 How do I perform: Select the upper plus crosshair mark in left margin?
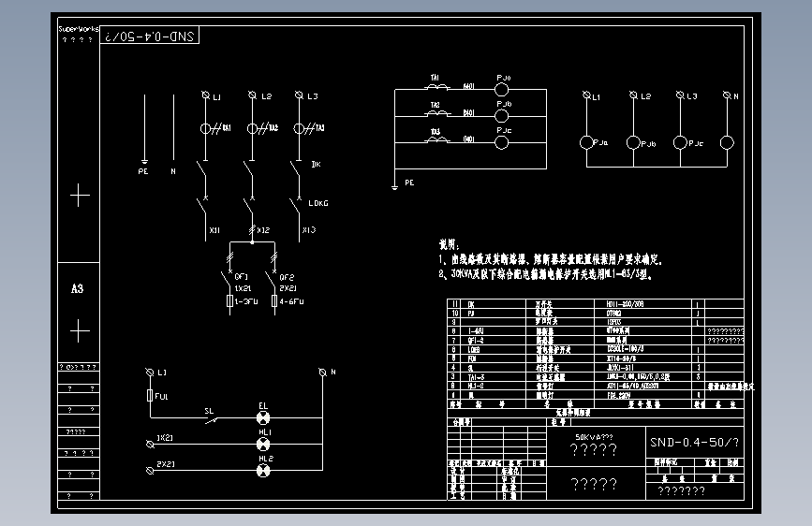80,196
